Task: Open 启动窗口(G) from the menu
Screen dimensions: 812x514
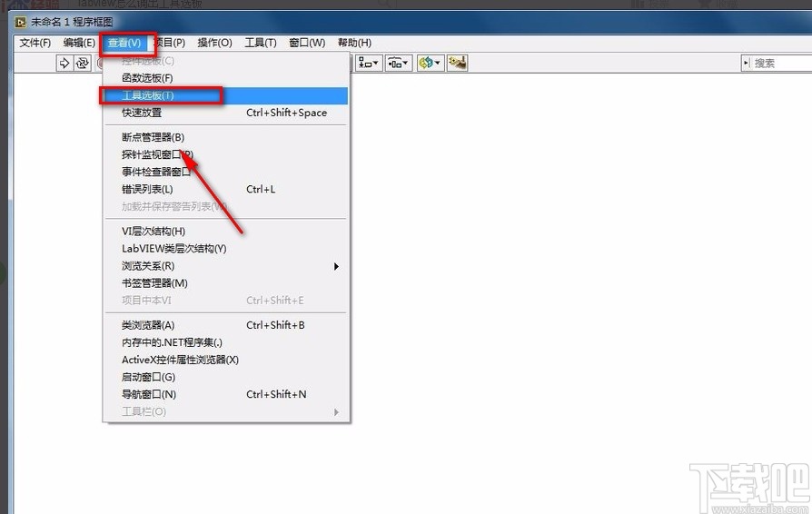Action: pyautogui.click(x=226, y=377)
